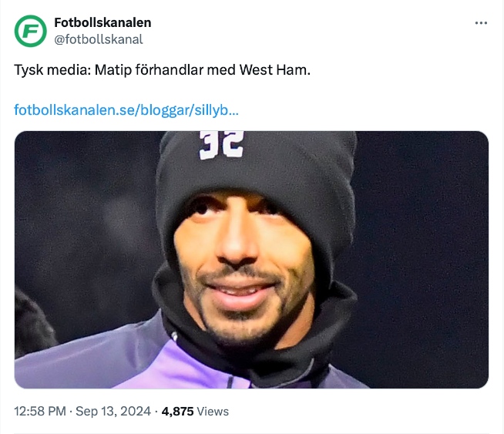504x434 pixels.
Task: Click the Views label
Action: [213, 411]
